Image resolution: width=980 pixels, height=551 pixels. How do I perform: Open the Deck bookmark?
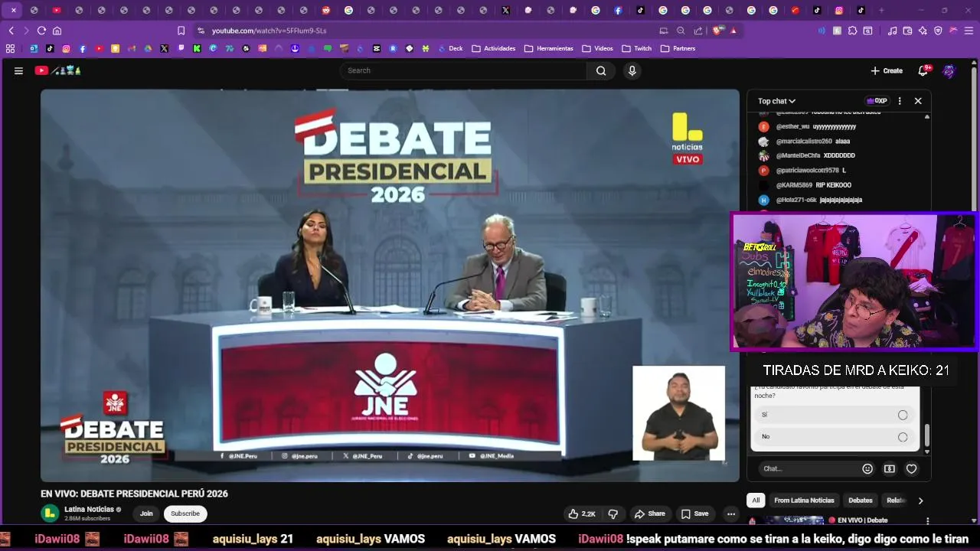[450, 48]
